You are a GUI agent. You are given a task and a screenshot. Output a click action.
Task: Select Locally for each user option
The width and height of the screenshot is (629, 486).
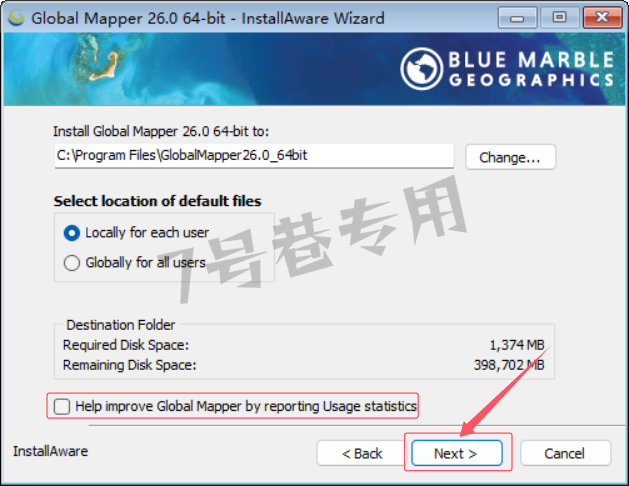pos(72,233)
